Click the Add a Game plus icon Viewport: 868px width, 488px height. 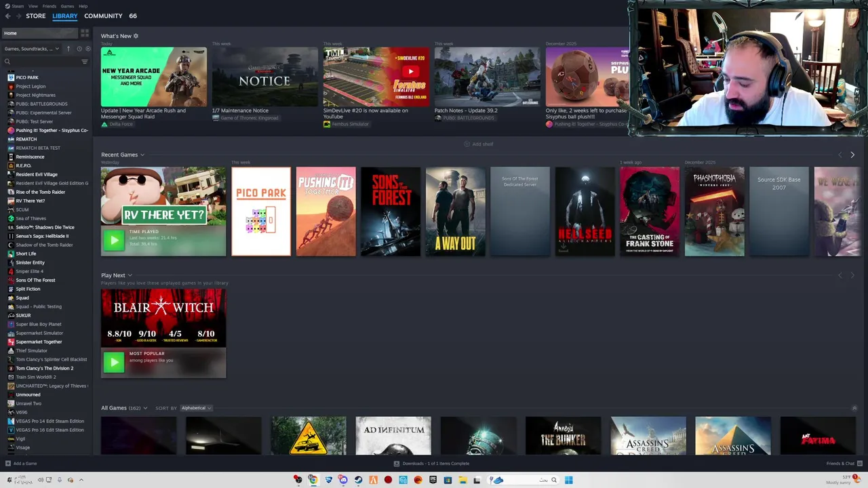tap(8, 464)
